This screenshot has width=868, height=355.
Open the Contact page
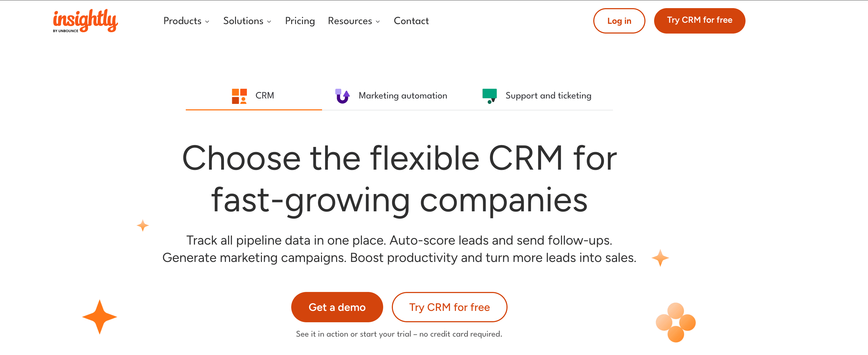click(411, 21)
